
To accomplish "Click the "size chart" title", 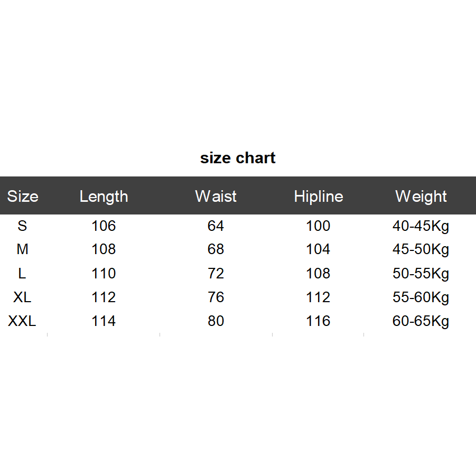I will click(x=238, y=158).
